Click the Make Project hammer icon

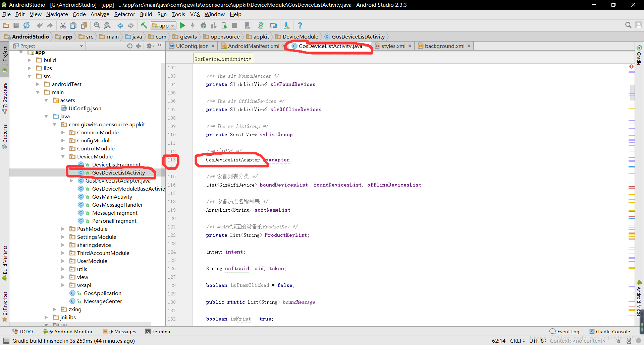(x=144, y=25)
